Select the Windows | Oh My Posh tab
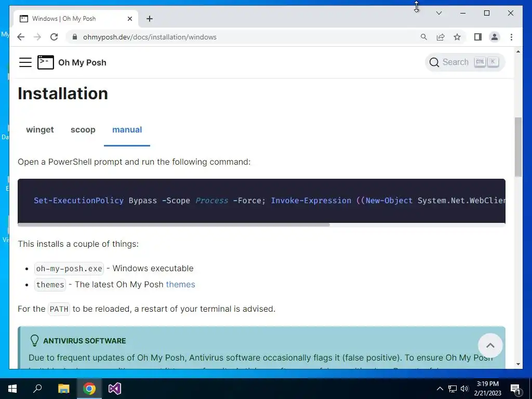 [76, 19]
